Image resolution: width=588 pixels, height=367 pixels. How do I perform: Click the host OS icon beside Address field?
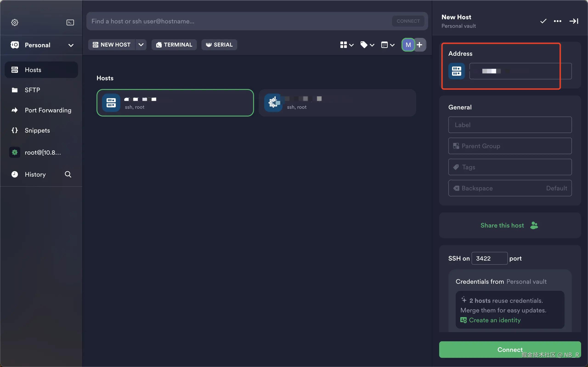[456, 71]
